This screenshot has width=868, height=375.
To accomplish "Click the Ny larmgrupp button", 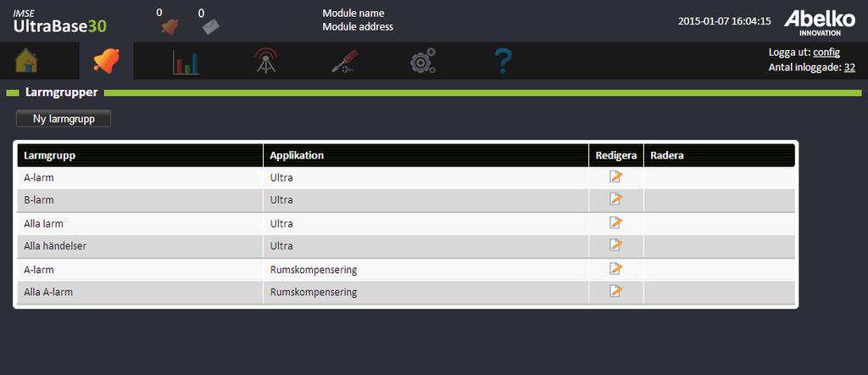I will 64,119.
